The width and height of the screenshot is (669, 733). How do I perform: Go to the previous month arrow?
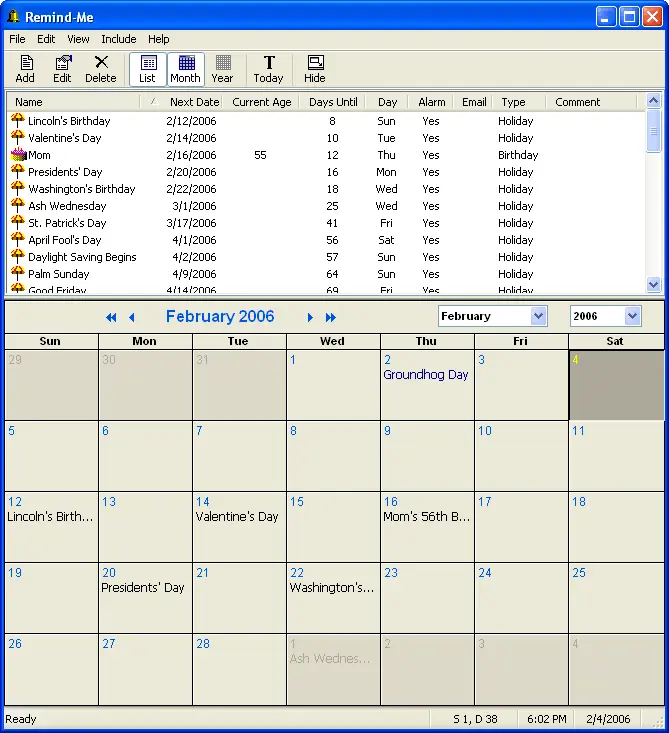point(131,318)
